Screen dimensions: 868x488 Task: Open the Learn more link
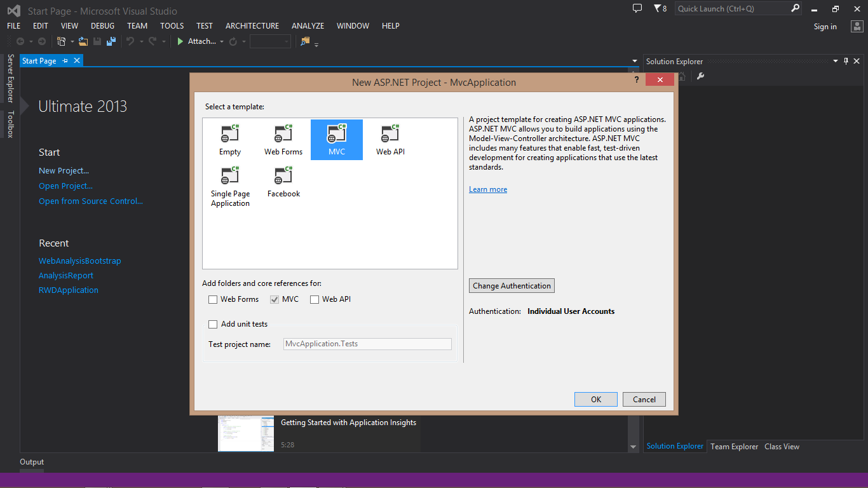(x=488, y=189)
